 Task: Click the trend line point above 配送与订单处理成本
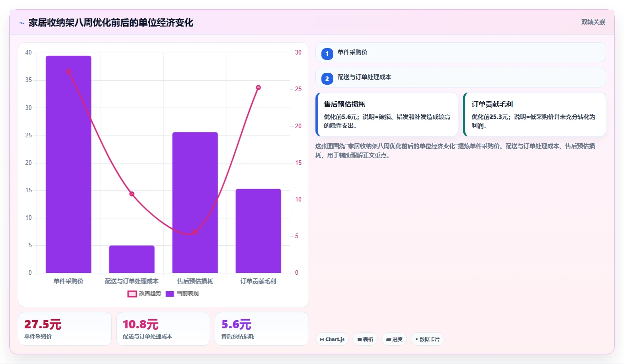tap(132, 194)
